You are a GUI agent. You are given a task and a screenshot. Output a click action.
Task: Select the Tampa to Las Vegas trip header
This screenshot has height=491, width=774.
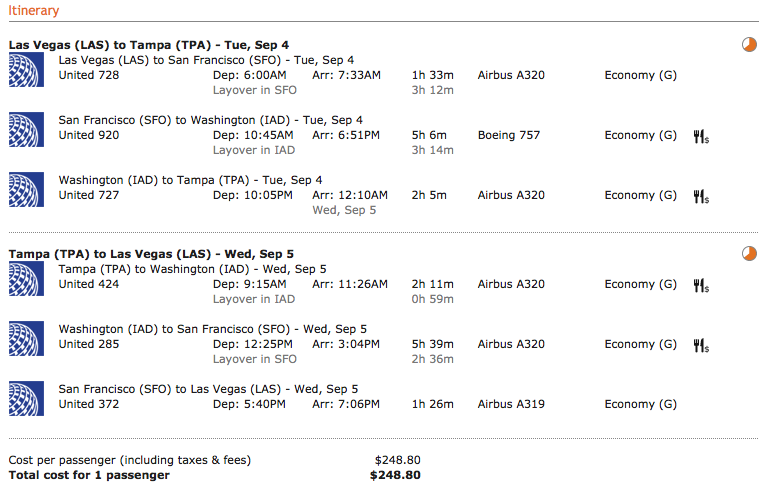[150, 254]
